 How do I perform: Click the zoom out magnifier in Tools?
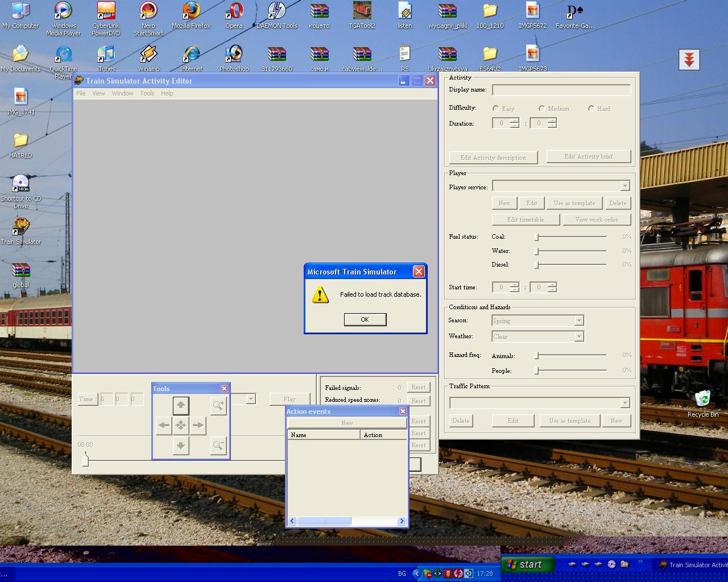click(x=218, y=445)
